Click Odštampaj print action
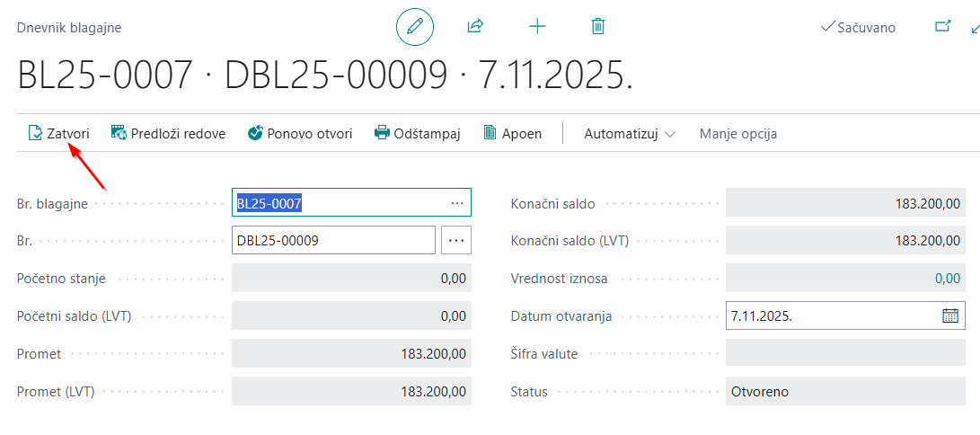The image size is (980, 435). pos(418,133)
